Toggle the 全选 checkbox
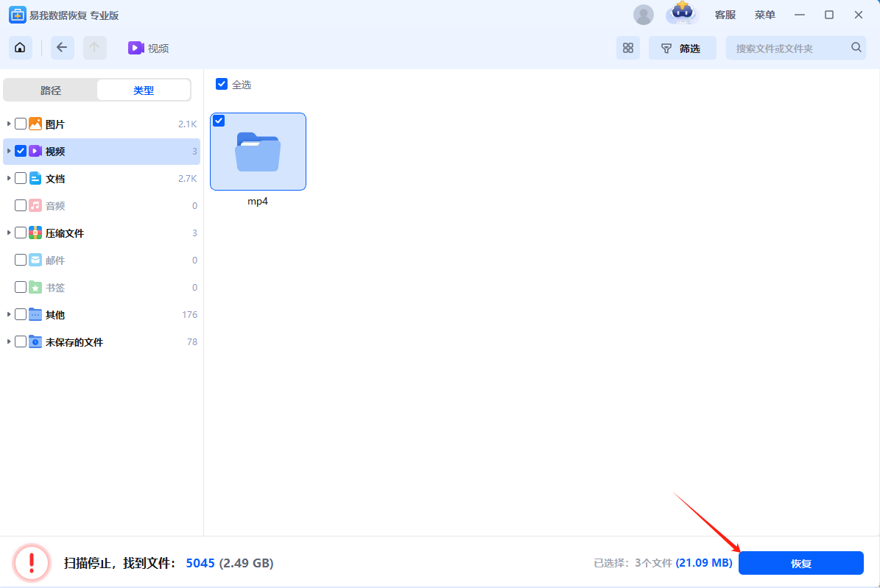This screenshot has width=880, height=588. [222, 84]
